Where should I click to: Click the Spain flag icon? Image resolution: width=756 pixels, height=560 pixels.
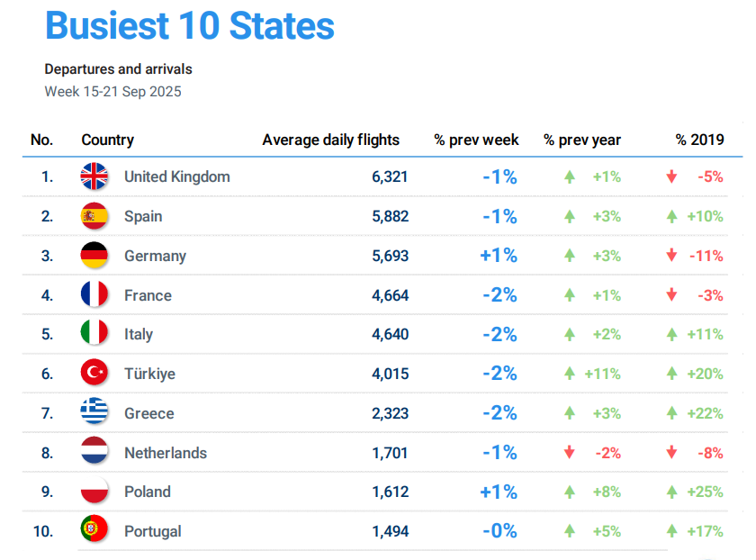[94, 215]
